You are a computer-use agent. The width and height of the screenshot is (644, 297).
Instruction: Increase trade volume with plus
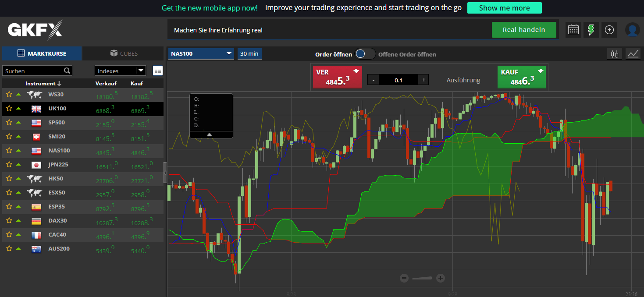coord(423,80)
